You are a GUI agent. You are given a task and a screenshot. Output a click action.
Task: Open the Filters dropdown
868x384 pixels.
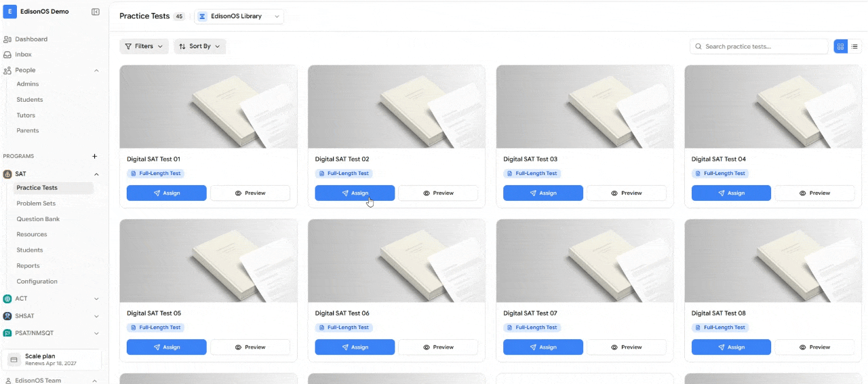pyautogui.click(x=144, y=46)
